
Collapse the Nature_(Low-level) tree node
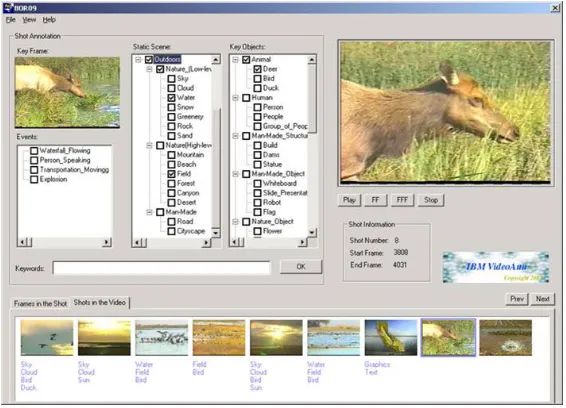point(149,69)
